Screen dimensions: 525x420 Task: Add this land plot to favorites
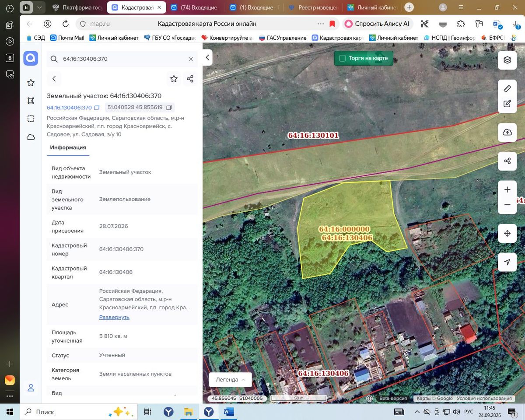(x=174, y=79)
